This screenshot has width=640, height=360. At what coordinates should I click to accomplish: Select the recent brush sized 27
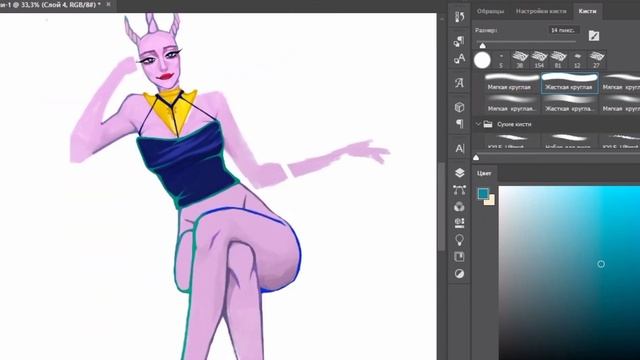596,60
